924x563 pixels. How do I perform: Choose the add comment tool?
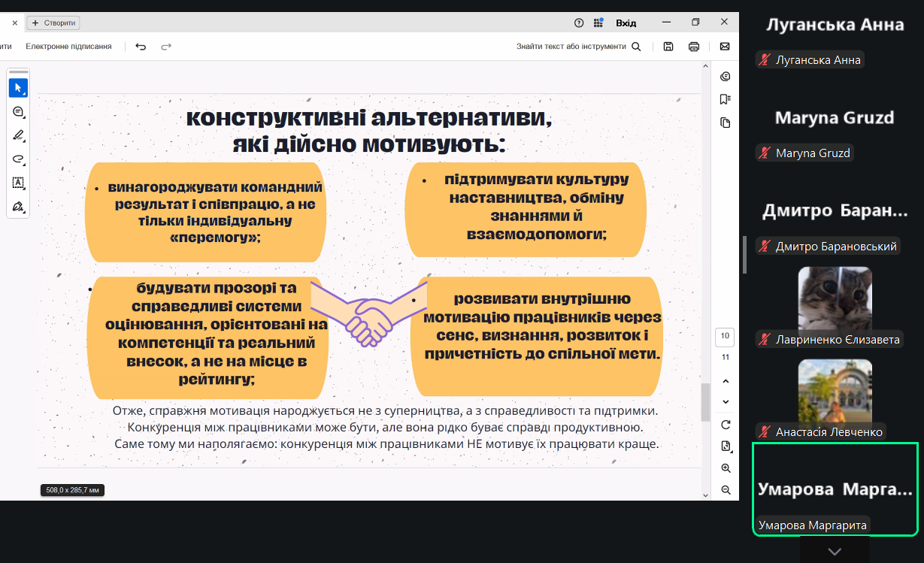point(18,112)
